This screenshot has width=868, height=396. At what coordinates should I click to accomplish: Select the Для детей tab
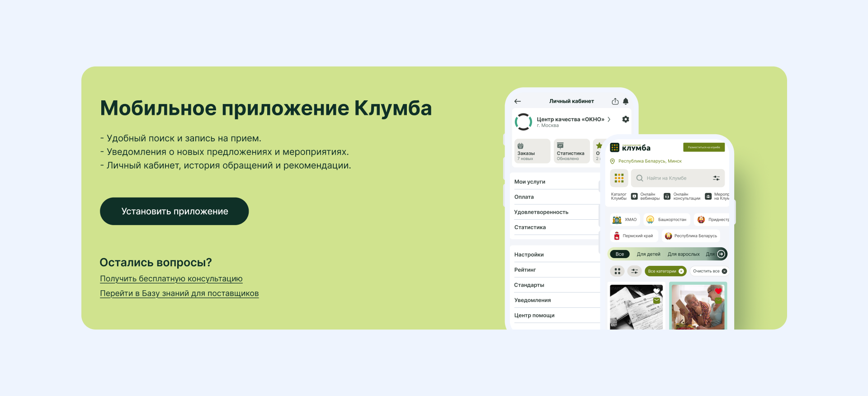[648, 254]
